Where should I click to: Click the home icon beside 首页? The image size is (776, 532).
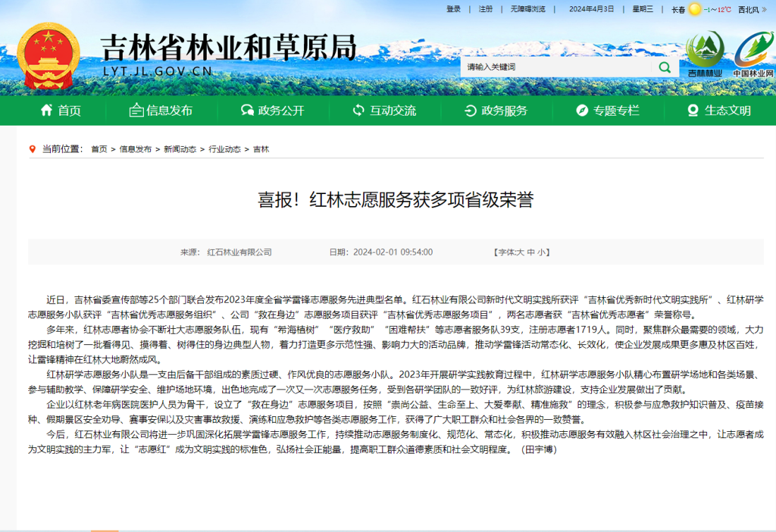47,110
